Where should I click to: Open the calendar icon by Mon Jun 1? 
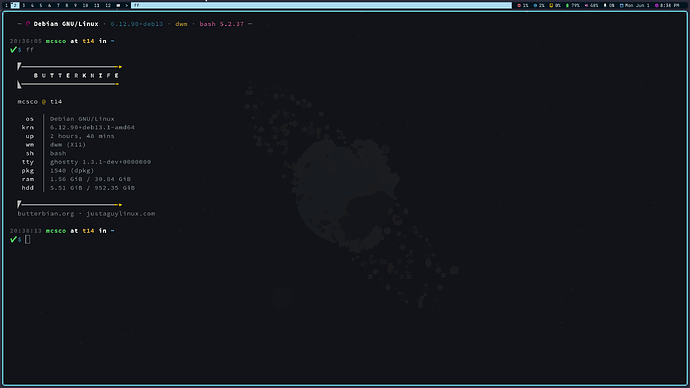pyautogui.click(x=621, y=5)
